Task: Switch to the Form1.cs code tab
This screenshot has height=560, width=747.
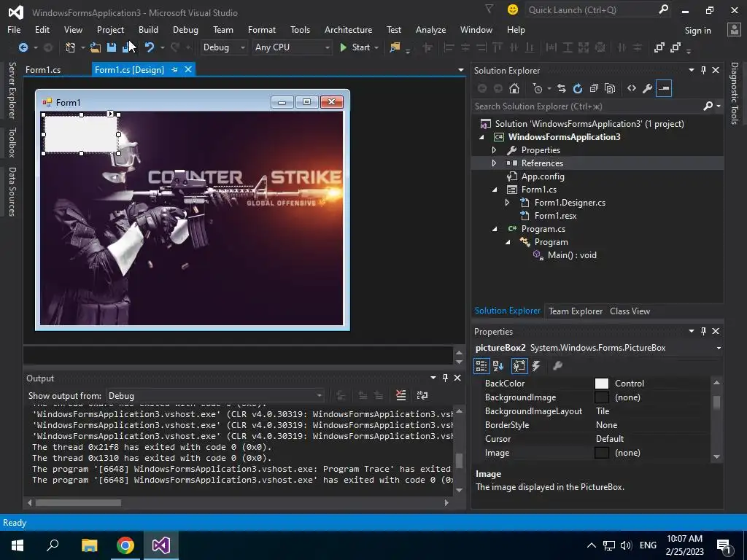Action: coord(43,70)
